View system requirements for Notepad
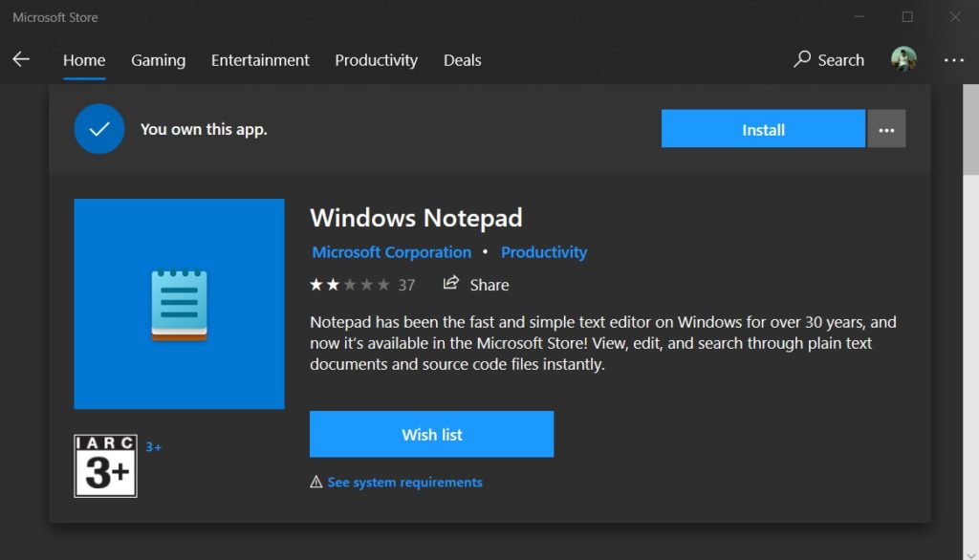 pos(404,482)
